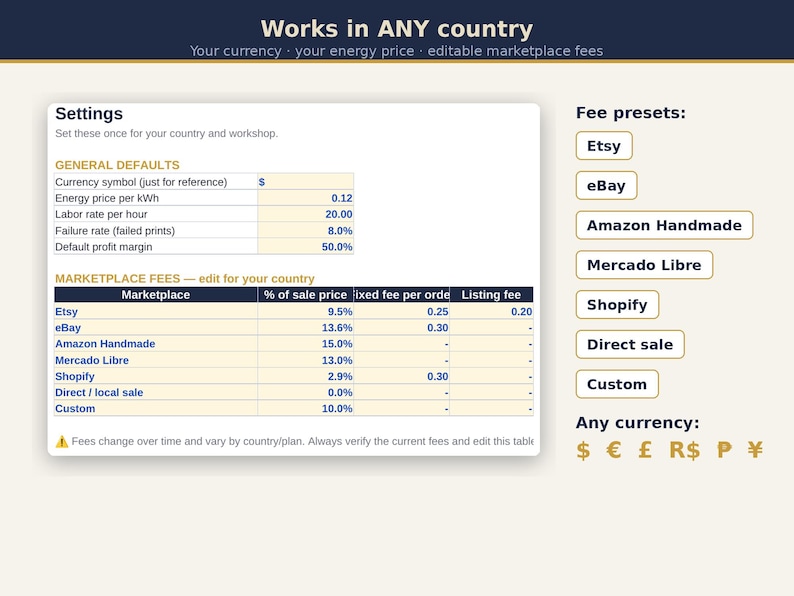The height and width of the screenshot is (596, 794).
Task: Select Custom 10.0% cell
Action: 305,409
